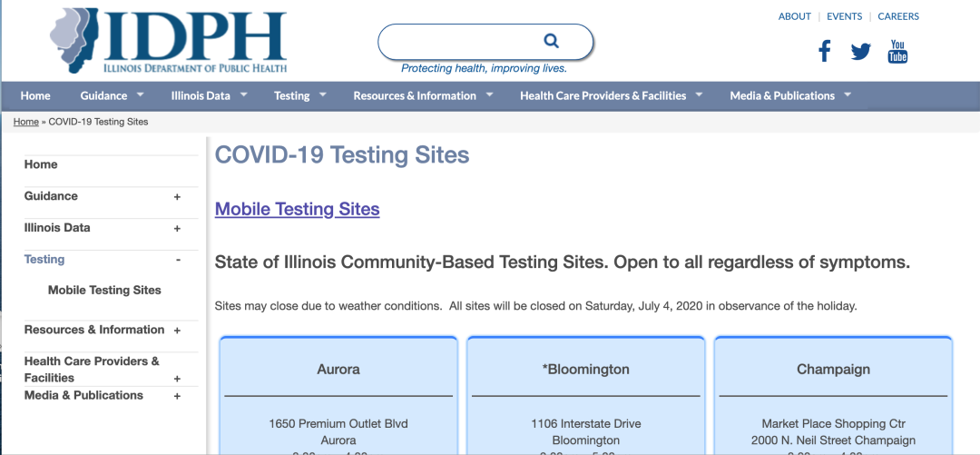Click the State of Illinois Community-Based Testing heading
This screenshot has width=980, height=455.
tap(562, 262)
